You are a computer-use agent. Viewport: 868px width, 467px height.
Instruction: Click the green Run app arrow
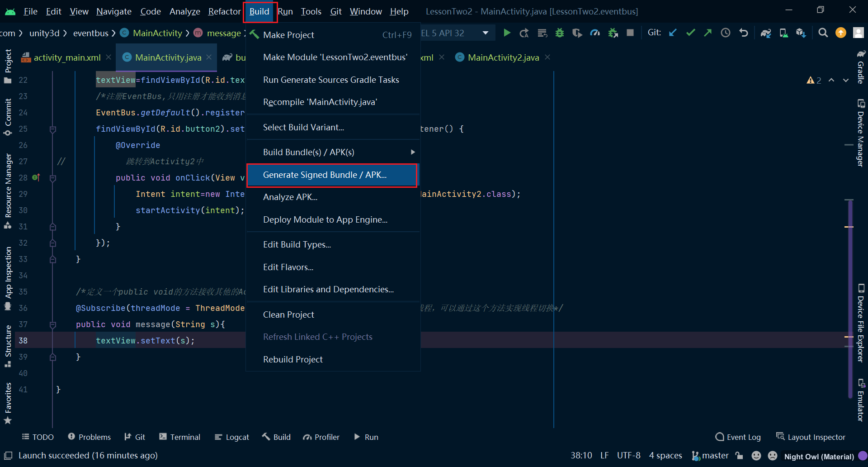pyautogui.click(x=507, y=33)
